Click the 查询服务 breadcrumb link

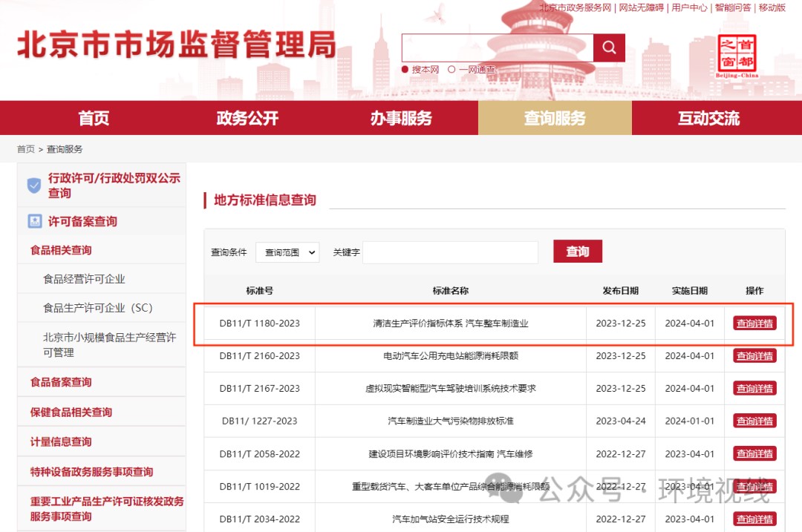coord(65,149)
